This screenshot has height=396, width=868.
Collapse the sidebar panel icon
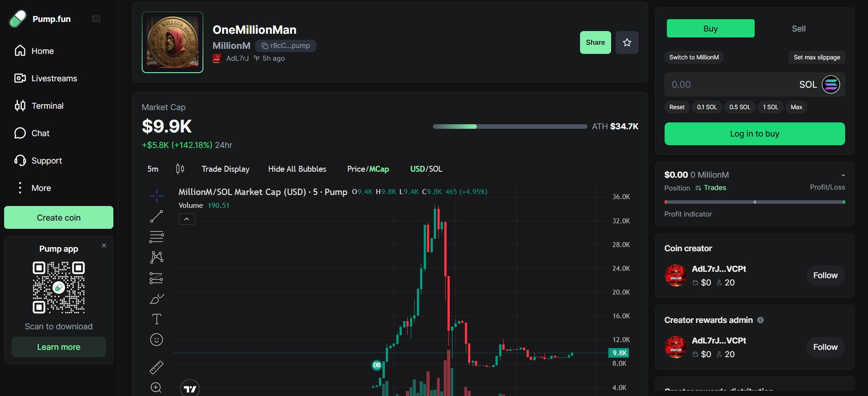point(96,19)
